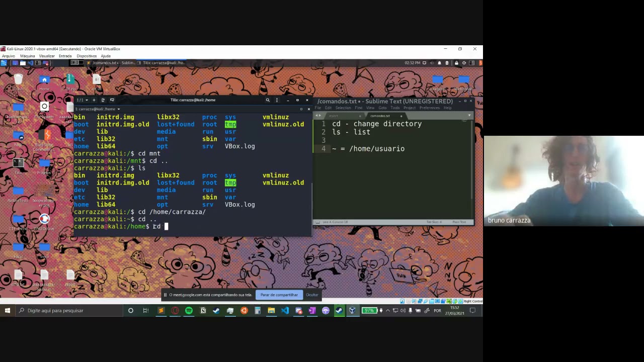
Task: Click Tab Size setting in Sublime status bar
Action: pyautogui.click(x=434, y=222)
